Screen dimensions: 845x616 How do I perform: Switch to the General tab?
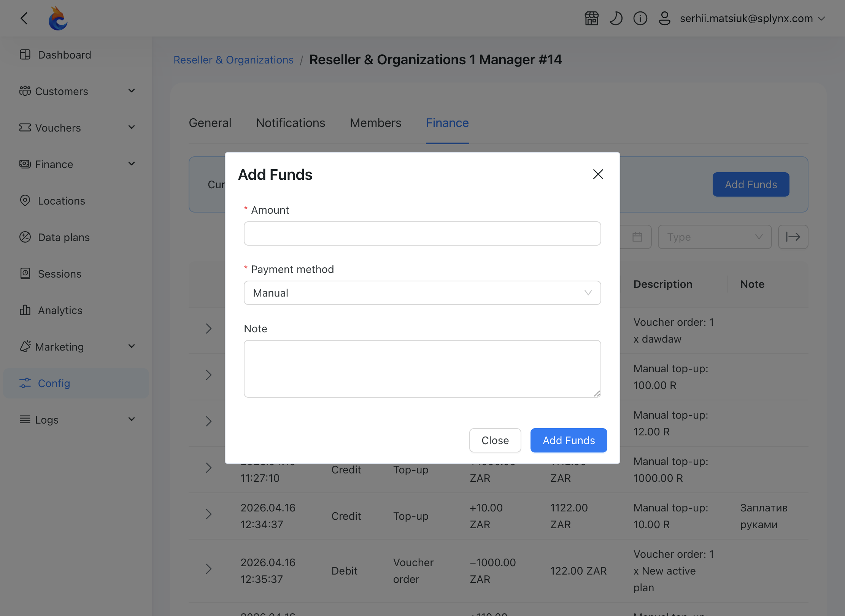coord(210,123)
